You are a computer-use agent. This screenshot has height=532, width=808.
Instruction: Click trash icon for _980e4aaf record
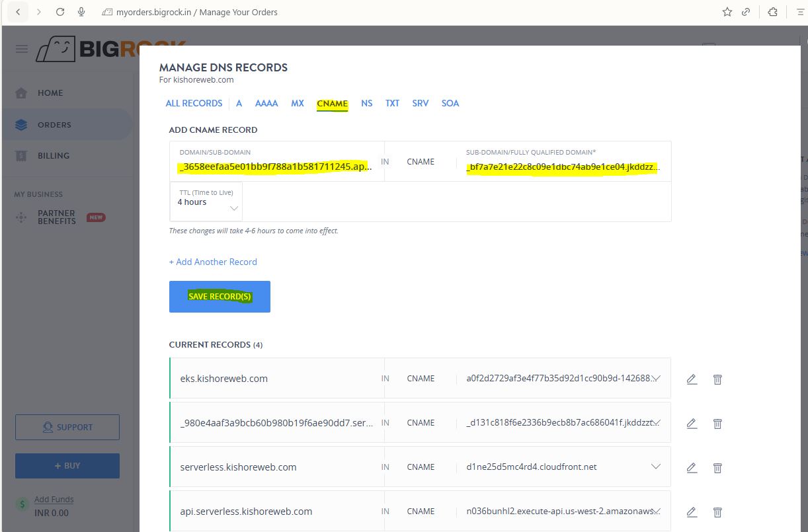point(717,423)
